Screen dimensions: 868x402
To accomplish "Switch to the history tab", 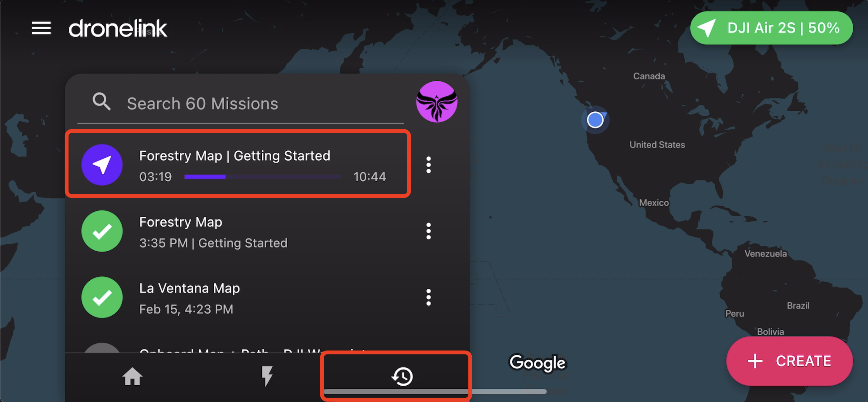I will [x=402, y=376].
